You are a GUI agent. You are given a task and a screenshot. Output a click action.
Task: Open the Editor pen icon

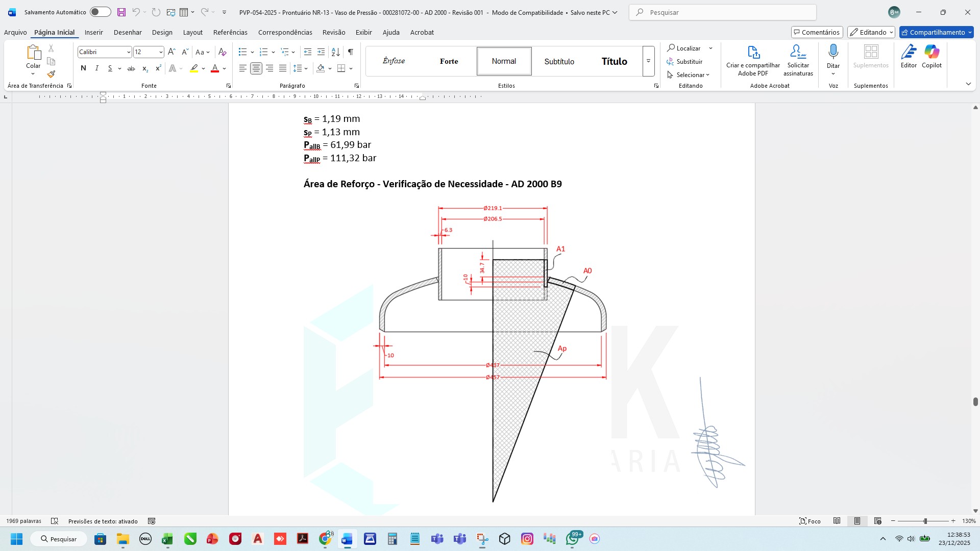(x=909, y=52)
